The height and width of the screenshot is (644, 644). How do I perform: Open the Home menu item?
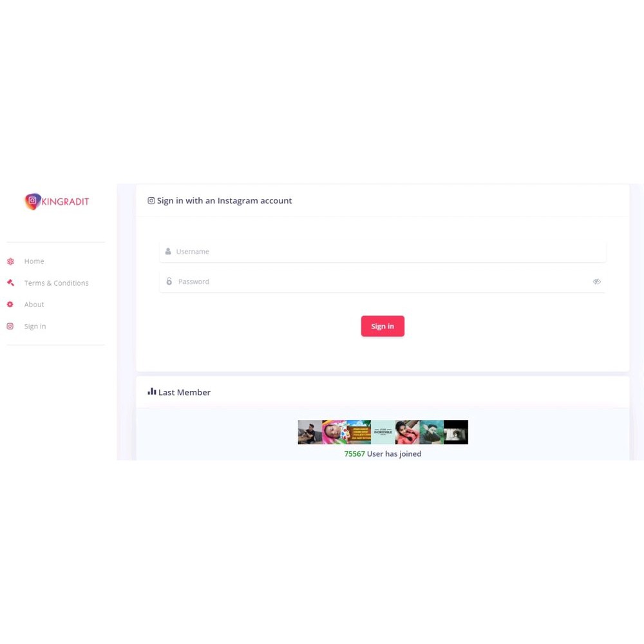click(34, 261)
